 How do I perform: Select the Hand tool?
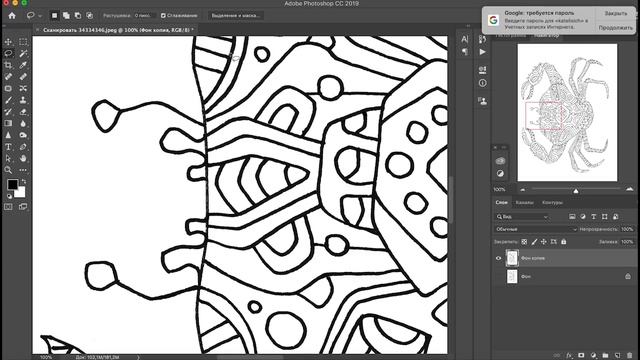pyautogui.click(x=23, y=158)
